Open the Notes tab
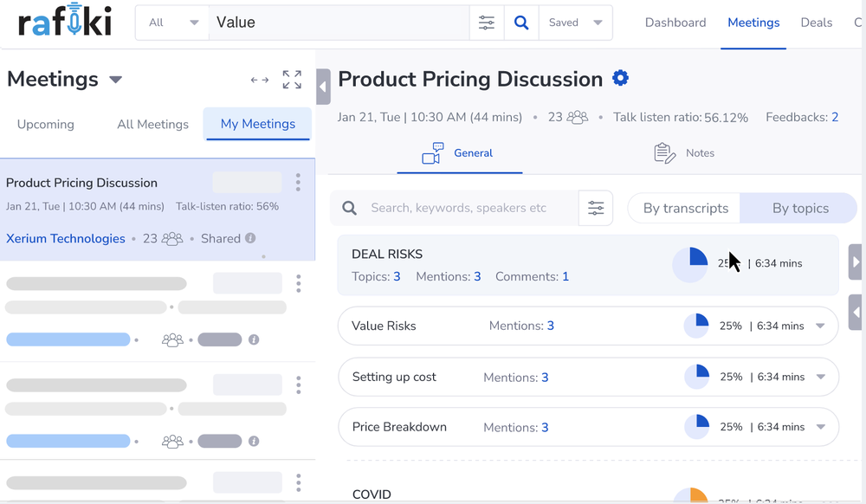This screenshot has width=866, height=504. [684, 153]
